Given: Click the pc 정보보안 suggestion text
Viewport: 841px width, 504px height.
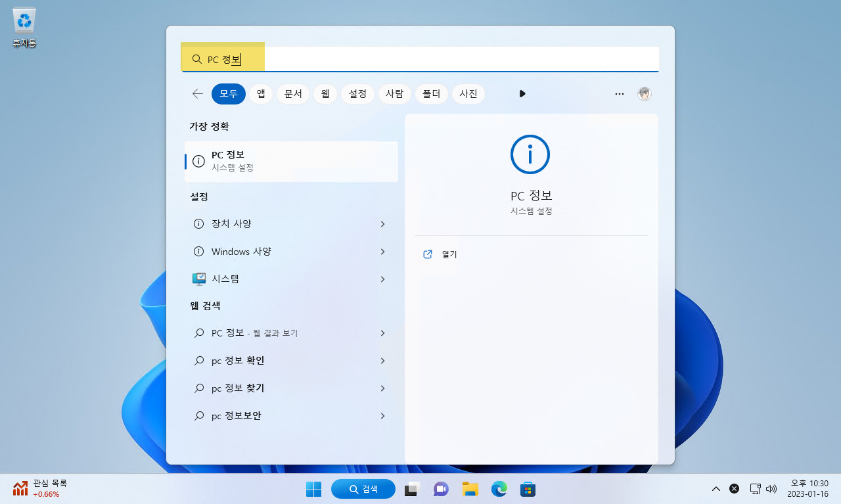Looking at the screenshot, I should (x=236, y=416).
